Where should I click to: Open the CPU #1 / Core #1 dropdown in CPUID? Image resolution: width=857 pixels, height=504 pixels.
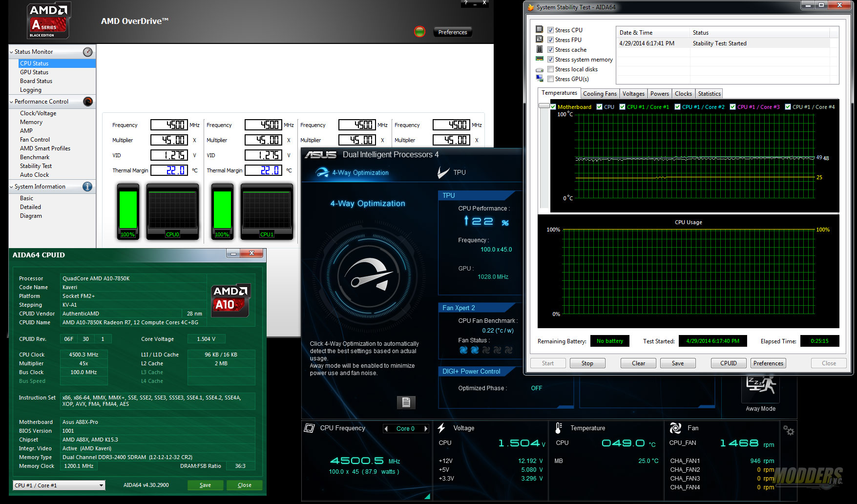pos(59,485)
